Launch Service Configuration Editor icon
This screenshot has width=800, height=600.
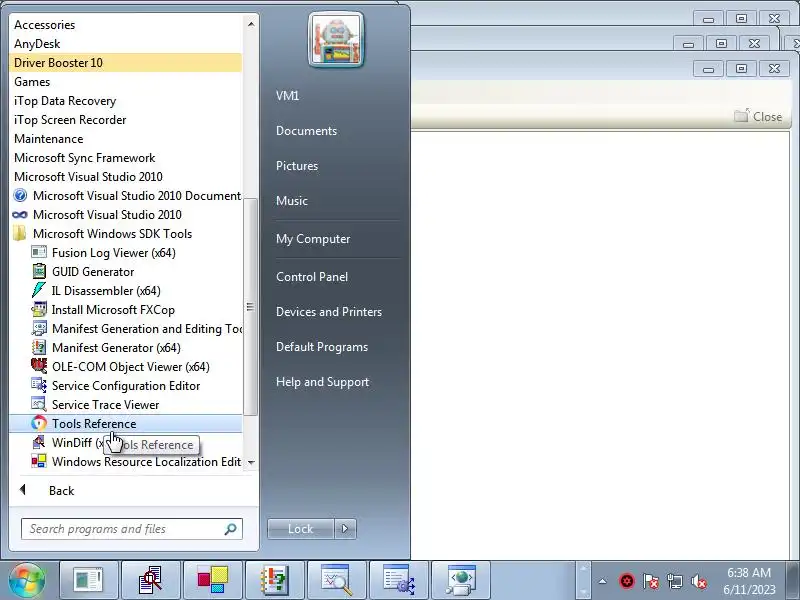click(39, 385)
